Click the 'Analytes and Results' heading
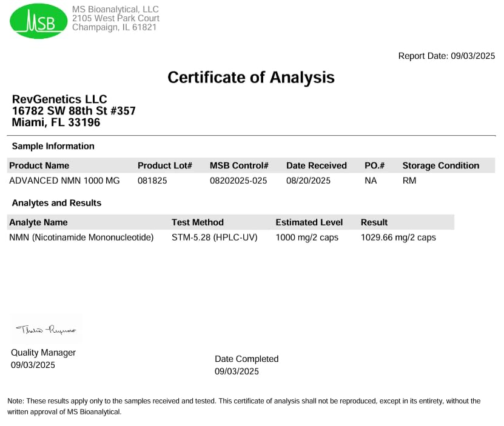Image resolution: width=504 pixels, height=426 pixels. (56, 203)
